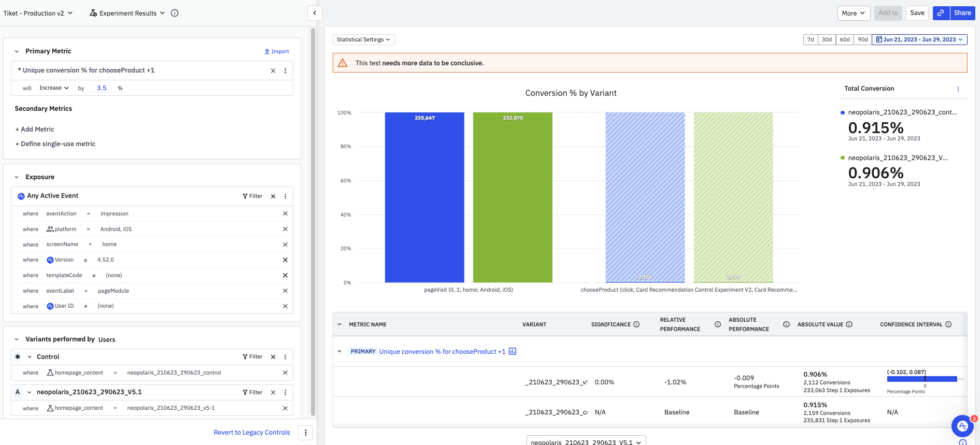Open the variant selector below the table
This screenshot has height=445, width=980.
point(586,442)
